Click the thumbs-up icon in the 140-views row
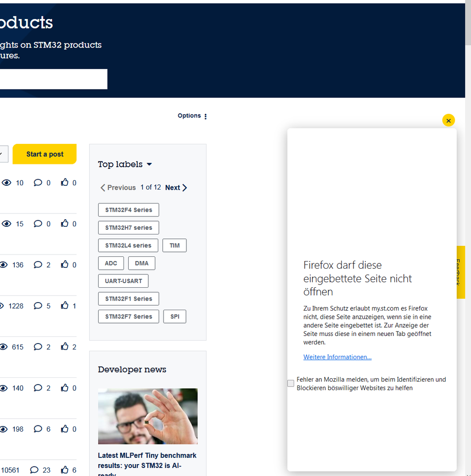This screenshot has height=476, width=471. coord(64,387)
